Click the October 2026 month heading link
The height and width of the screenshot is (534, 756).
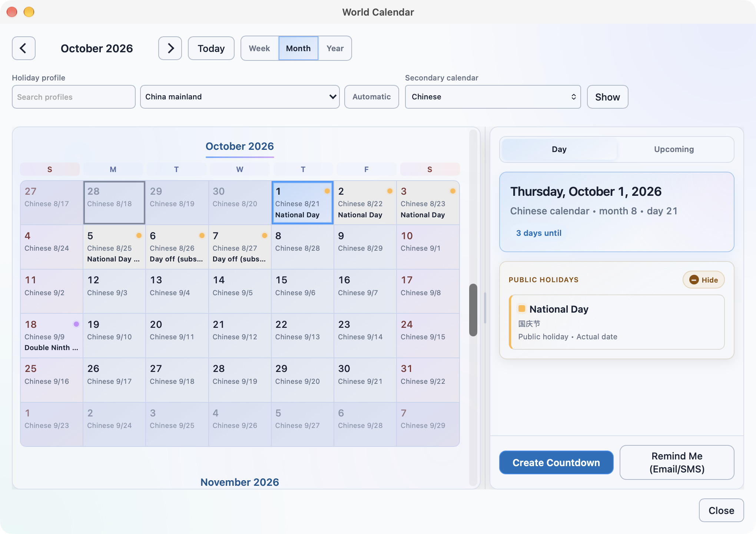click(240, 146)
